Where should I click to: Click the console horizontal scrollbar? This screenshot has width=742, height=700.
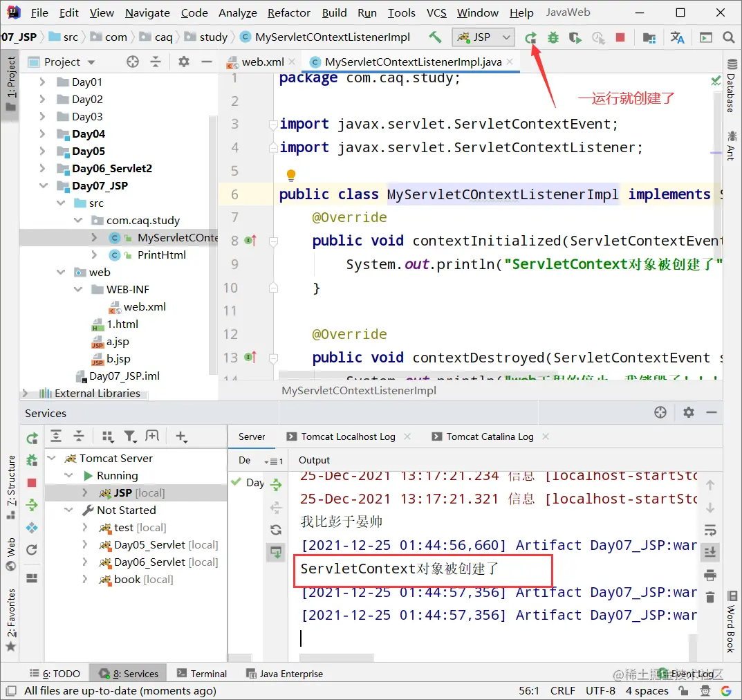point(337,658)
